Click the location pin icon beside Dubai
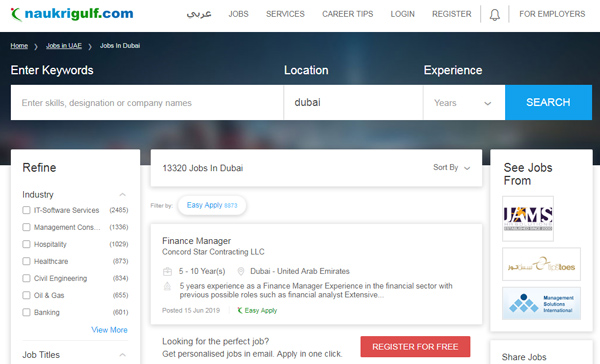 pyautogui.click(x=241, y=271)
